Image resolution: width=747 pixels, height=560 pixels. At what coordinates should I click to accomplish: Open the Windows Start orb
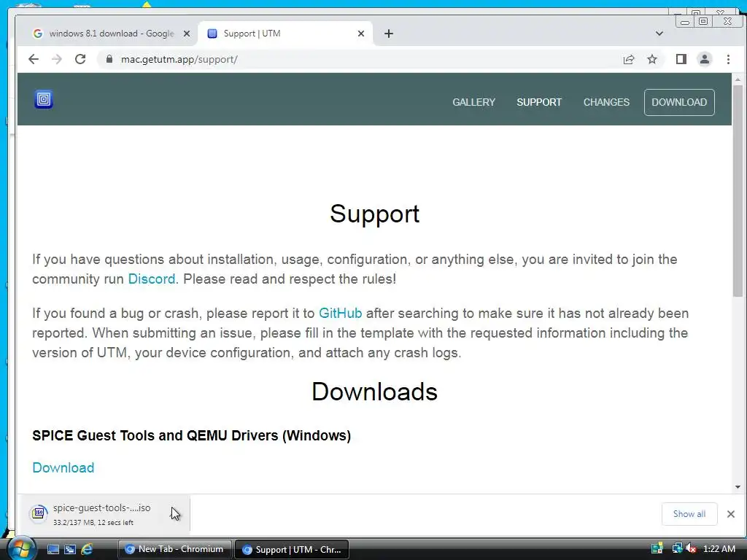tap(20, 548)
